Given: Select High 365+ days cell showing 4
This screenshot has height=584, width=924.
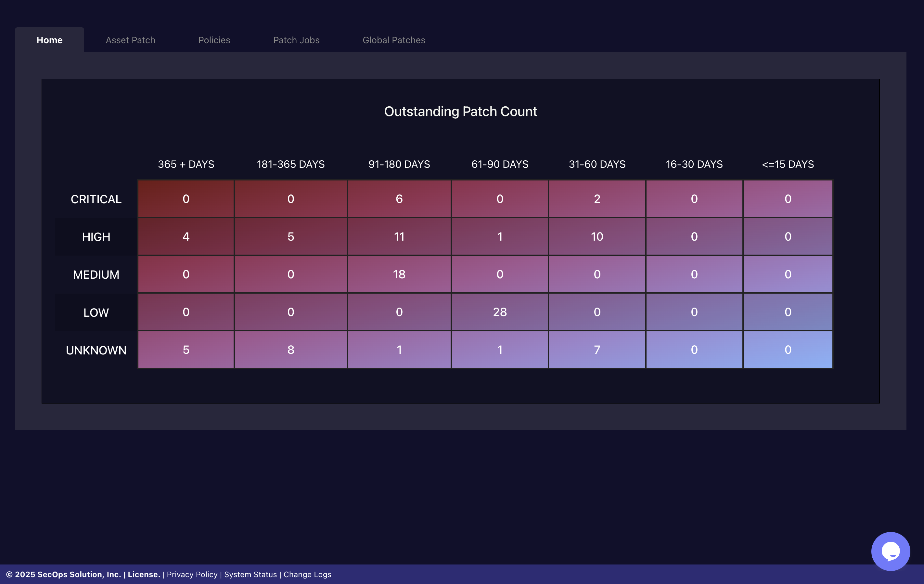Looking at the screenshot, I should [186, 236].
